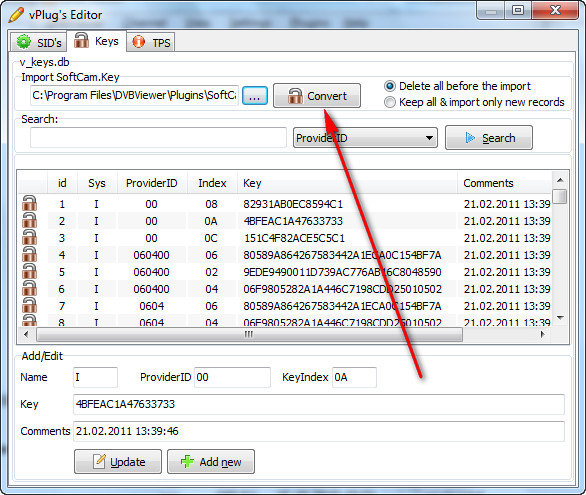Click the lock icon in row id 4

(x=30, y=255)
